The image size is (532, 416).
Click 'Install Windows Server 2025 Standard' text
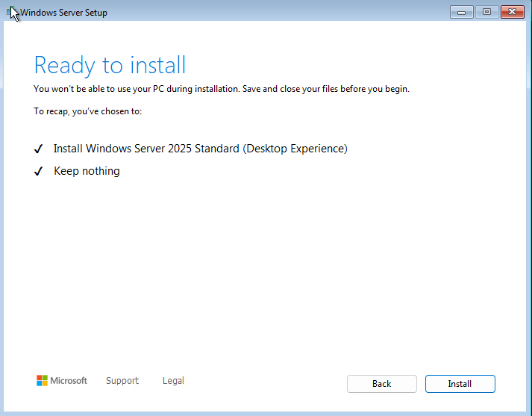pos(146,149)
